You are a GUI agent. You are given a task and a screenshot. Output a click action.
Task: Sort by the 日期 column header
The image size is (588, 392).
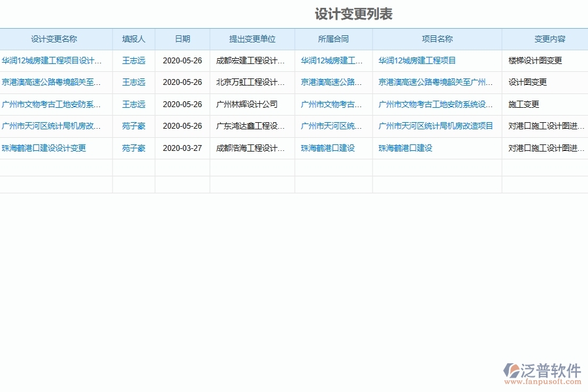[x=182, y=39]
